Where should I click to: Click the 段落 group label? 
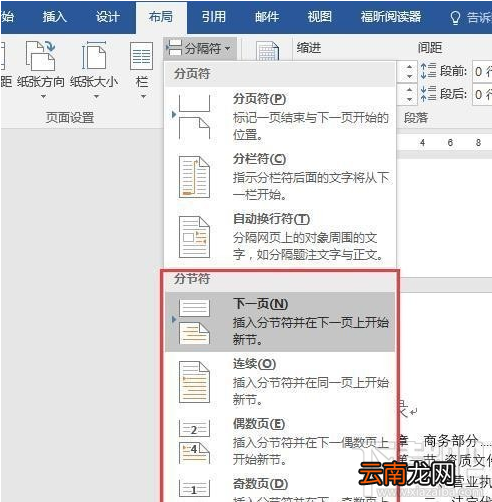tap(416, 118)
